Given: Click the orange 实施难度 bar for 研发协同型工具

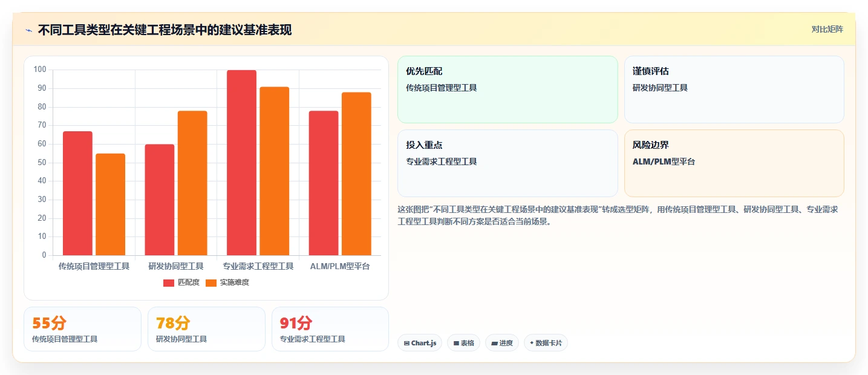Looking at the screenshot, I should click(x=192, y=183).
